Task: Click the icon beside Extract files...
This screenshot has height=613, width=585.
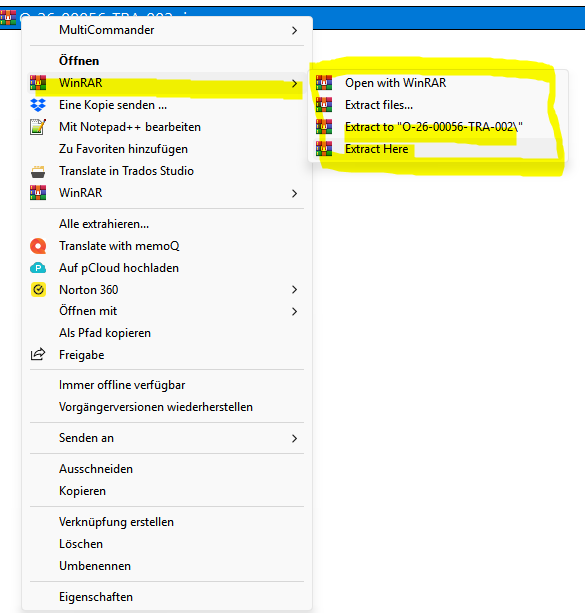Action: point(324,105)
